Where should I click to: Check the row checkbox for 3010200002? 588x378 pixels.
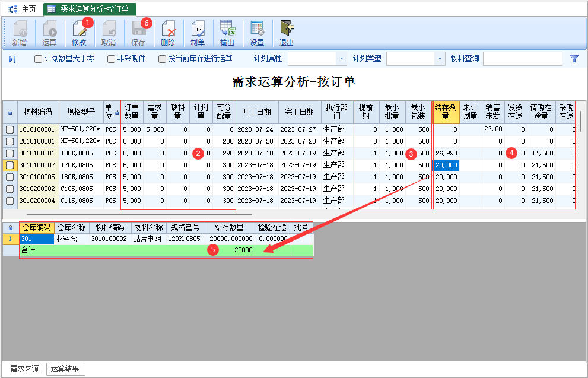click(9, 189)
